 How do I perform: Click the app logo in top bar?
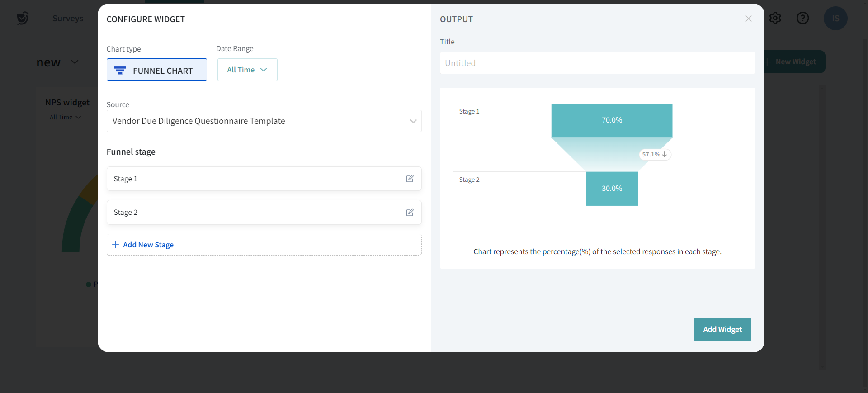tap(22, 18)
